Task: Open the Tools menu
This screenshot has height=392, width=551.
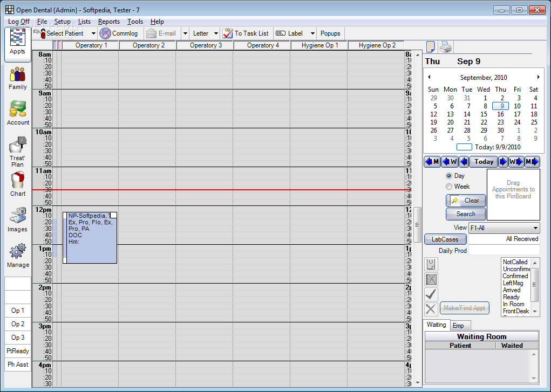Action: (135, 22)
